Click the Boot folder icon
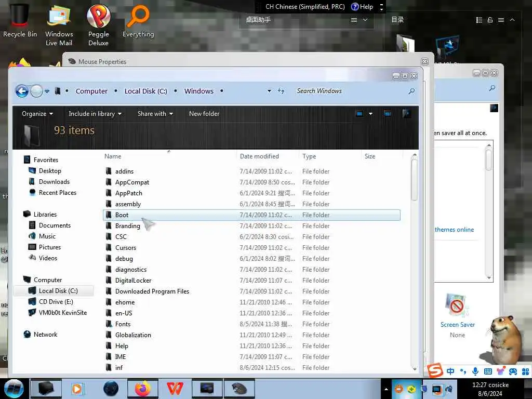This screenshot has width=532, height=399. tap(109, 215)
